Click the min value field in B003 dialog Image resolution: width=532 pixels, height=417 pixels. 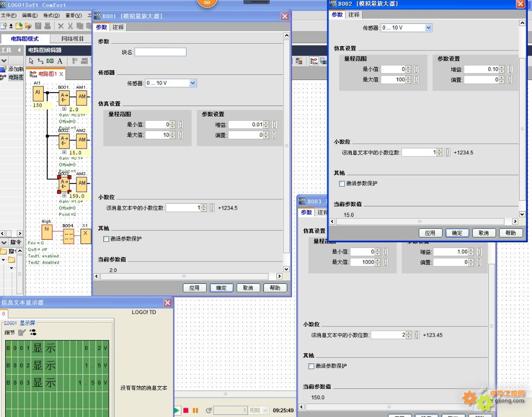[363, 252]
